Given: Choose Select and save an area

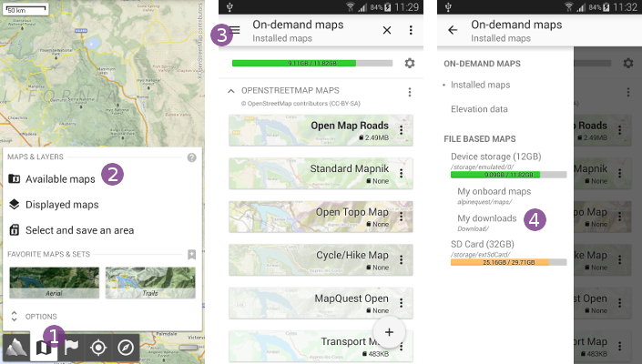Looking at the screenshot, I should [x=71, y=230].
